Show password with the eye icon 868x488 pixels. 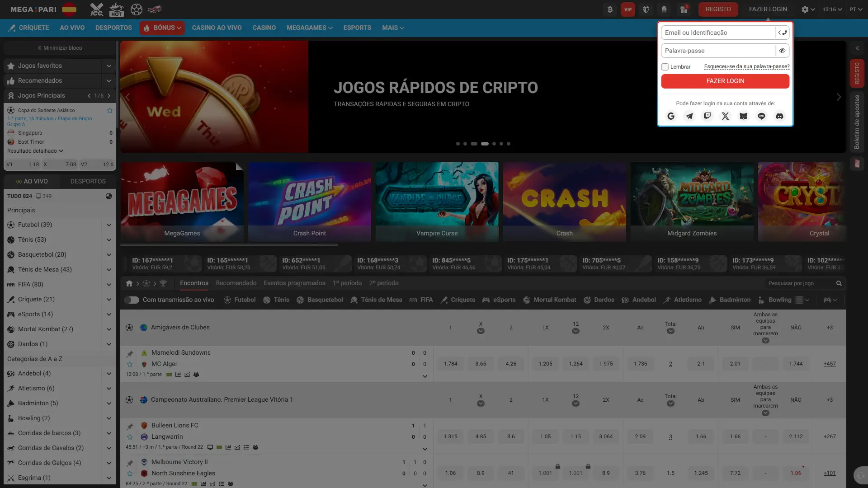(782, 51)
